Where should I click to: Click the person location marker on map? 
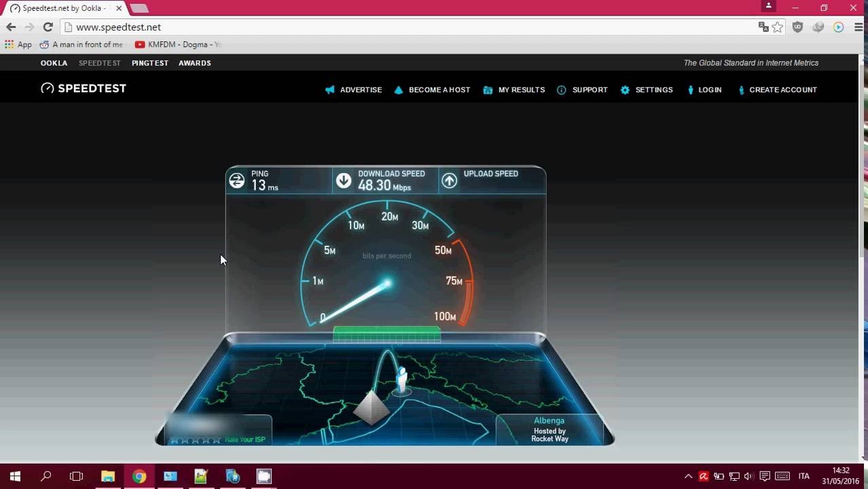point(401,380)
